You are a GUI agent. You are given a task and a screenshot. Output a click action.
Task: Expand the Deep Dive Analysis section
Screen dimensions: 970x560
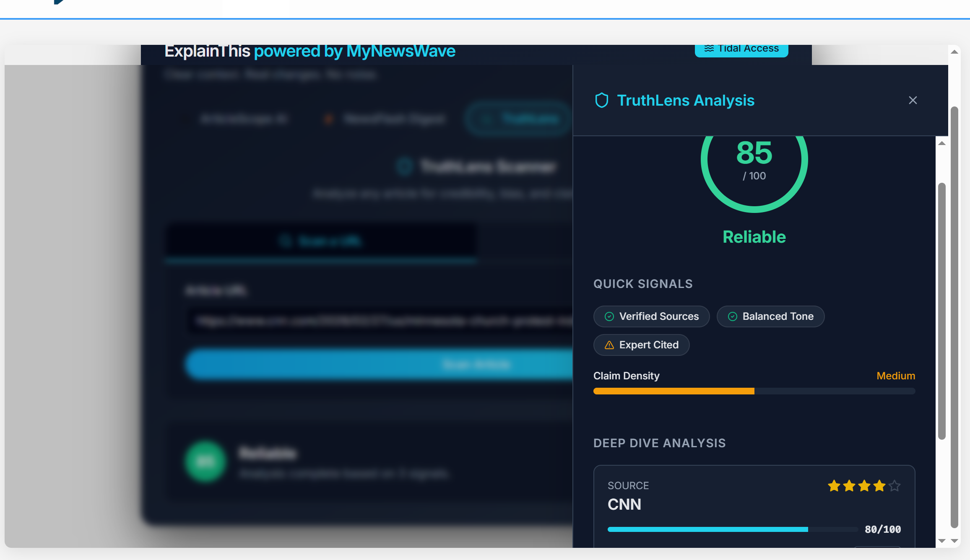pyautogui.click(x=659, y=443)
